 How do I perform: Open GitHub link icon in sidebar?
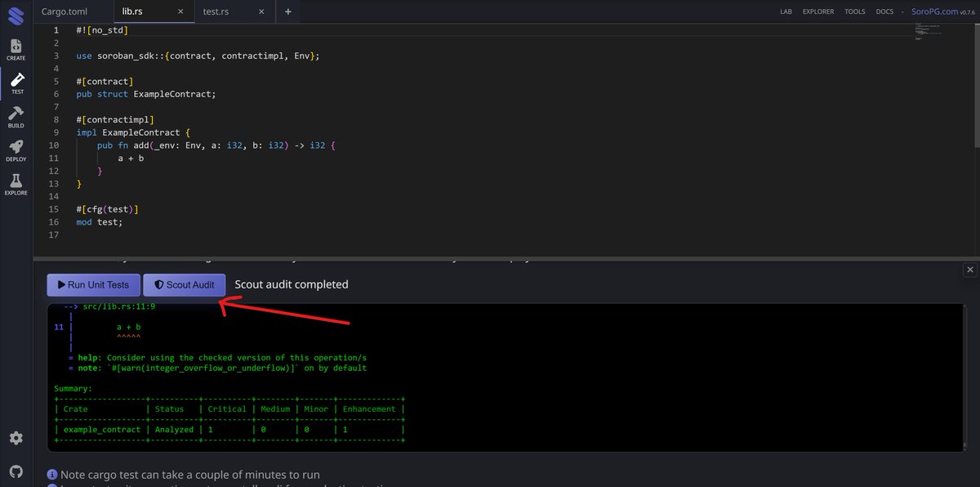[x=16, y=471]
